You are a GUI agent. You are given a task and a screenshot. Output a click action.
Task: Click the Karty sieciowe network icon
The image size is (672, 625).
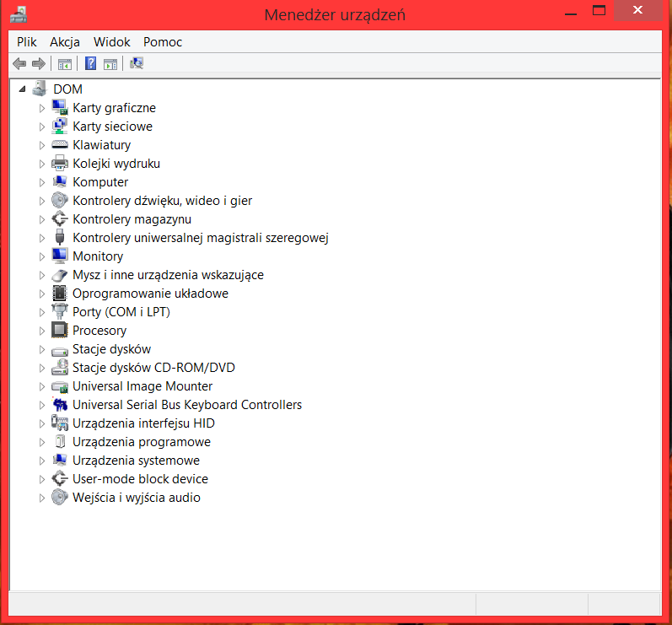pyautogui.click(x=60, y=126)
